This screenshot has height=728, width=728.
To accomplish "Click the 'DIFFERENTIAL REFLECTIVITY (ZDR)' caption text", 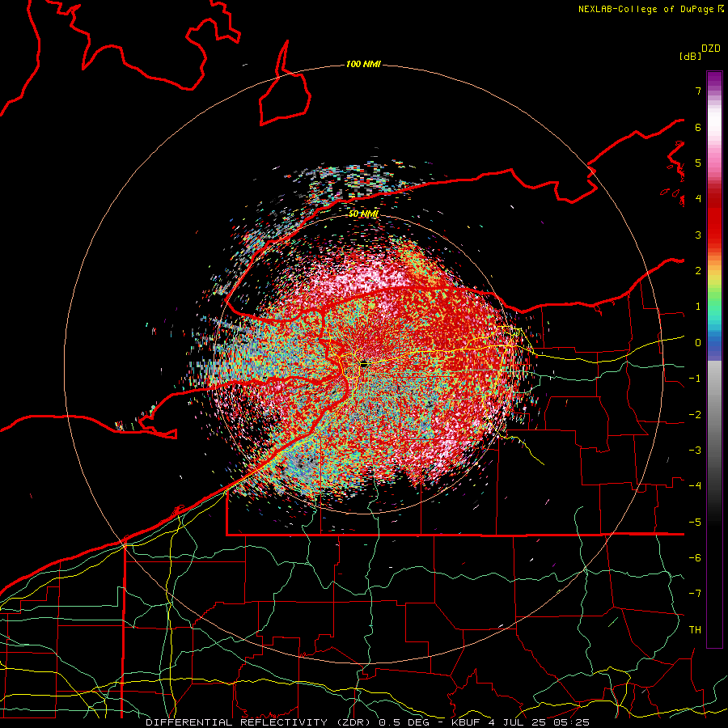I will [260, 722].
